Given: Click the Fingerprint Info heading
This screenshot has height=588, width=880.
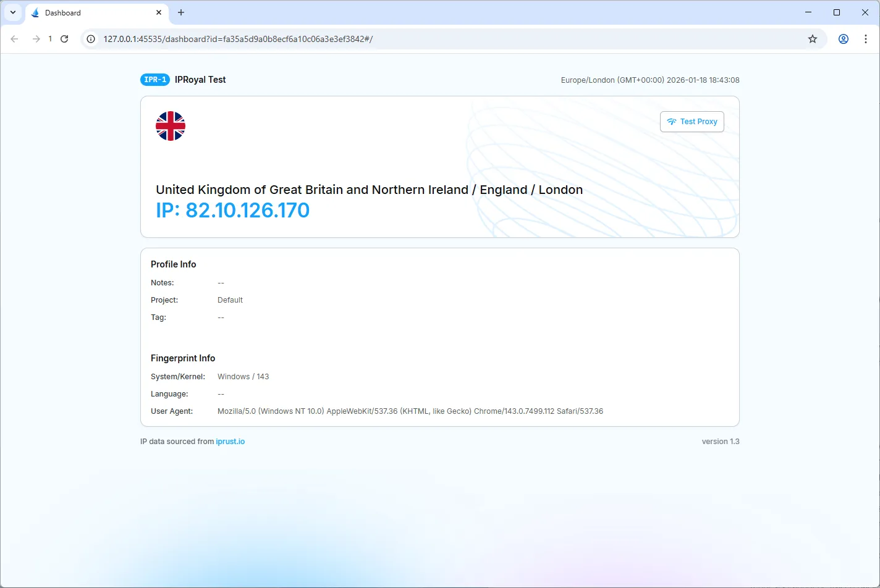Looking at the screenshot, I should pyautogui.click(x=183, y=358).
